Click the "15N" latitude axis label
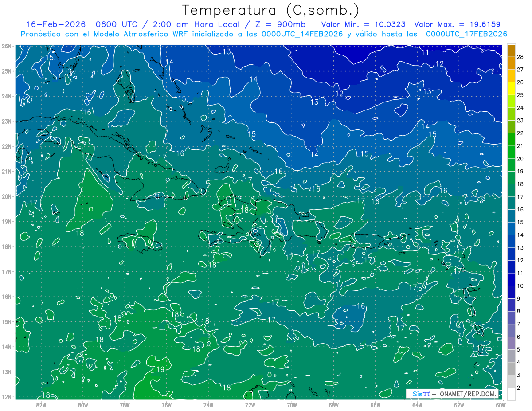The height and width of the screenshot is (411, 532). point(6,322)
